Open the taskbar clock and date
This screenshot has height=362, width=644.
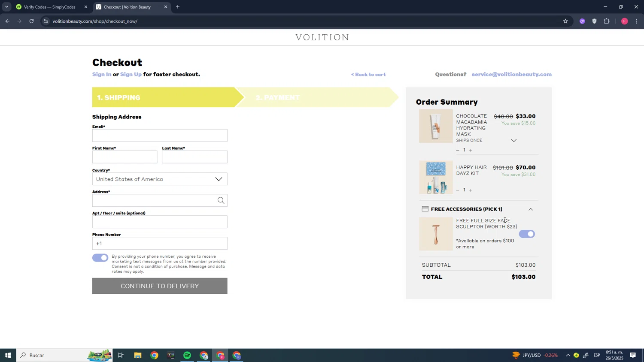[x=614, y=355]
